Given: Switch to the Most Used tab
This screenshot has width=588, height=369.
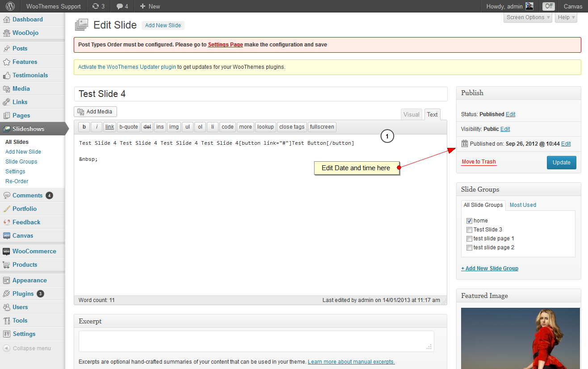Looking at the screenshot, I should [523, 205].
